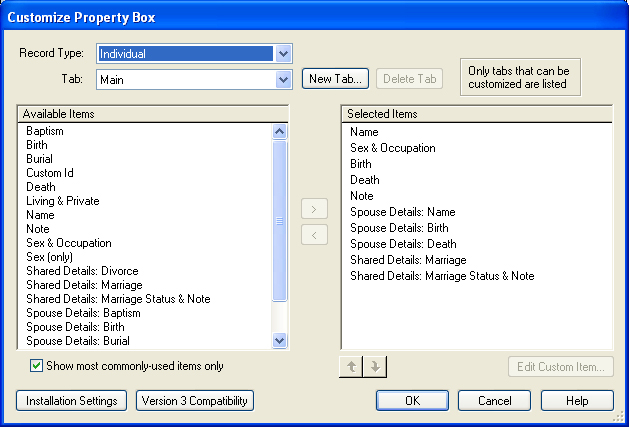Select Baptism in Available Items
The image size is (629, 427).
(45, 131)
